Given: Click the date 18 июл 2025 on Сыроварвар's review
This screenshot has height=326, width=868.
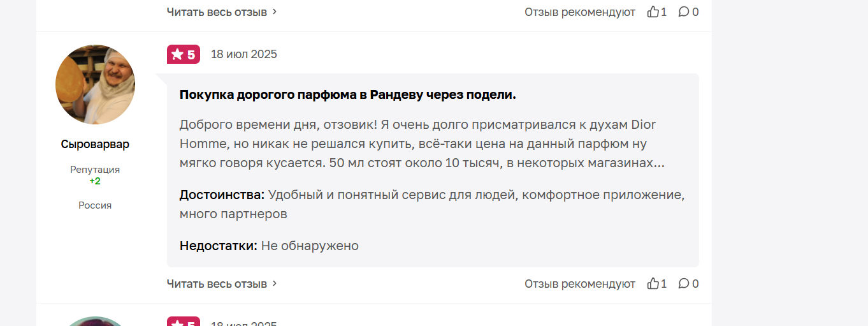Looking at the screenshot, I should tap(244, 54).
